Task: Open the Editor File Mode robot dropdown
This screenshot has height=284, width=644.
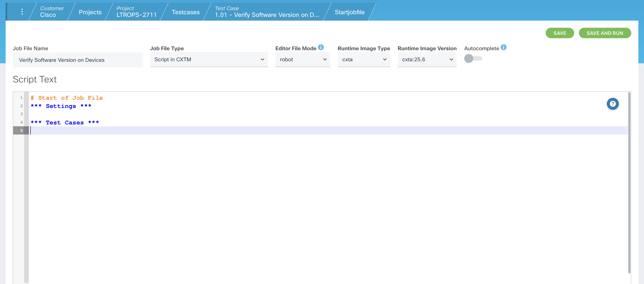Action: point(302,60)
